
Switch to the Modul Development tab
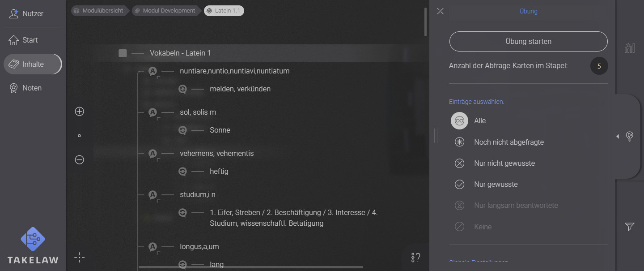coord(166,10)
